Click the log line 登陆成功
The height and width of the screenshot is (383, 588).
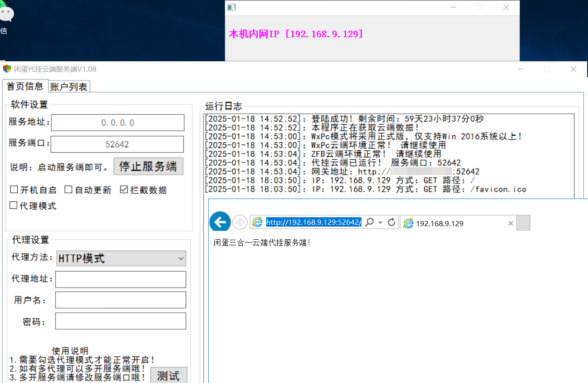[344, 119]
